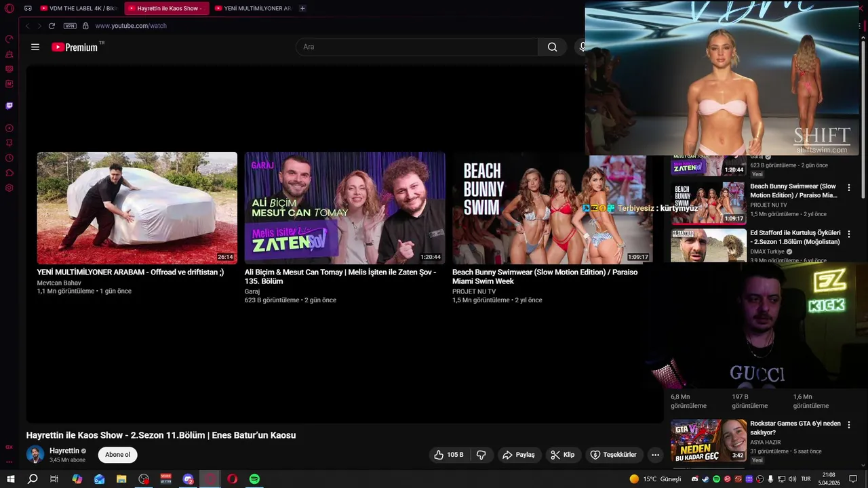The height and width of the screenshot is (488, 868).
Task: Share the video with Paylaş button
Action: point(519,455)
